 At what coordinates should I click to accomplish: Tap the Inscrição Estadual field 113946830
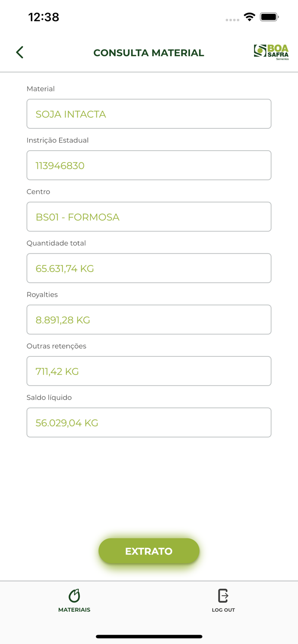pos(149,165)
